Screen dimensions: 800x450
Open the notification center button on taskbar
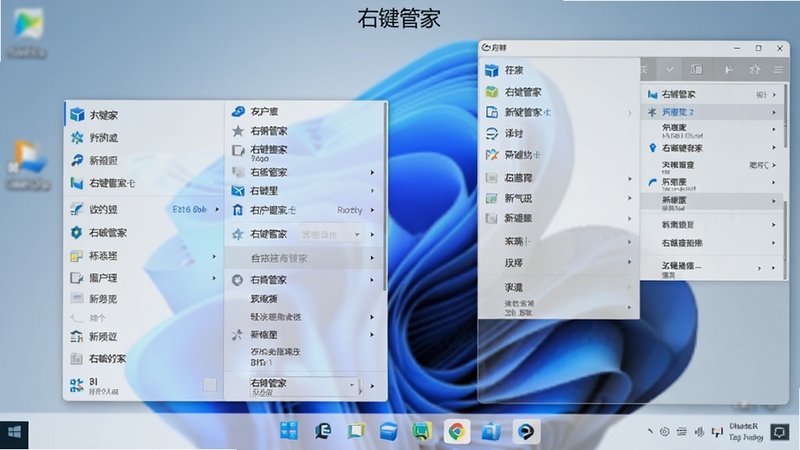pos(780,432)
